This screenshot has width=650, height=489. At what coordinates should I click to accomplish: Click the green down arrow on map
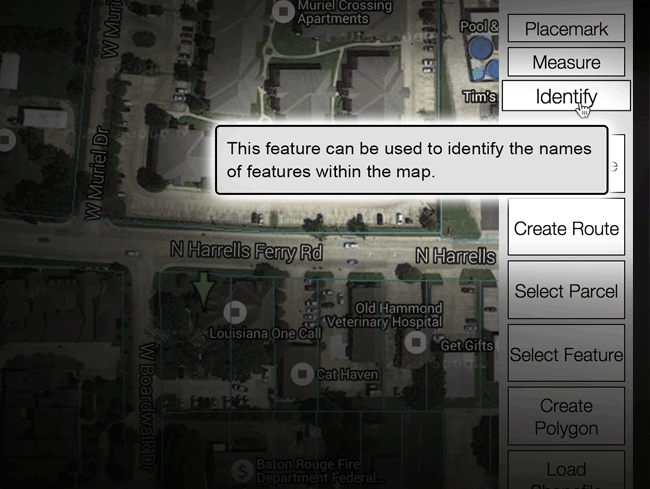tap(203, 289)
